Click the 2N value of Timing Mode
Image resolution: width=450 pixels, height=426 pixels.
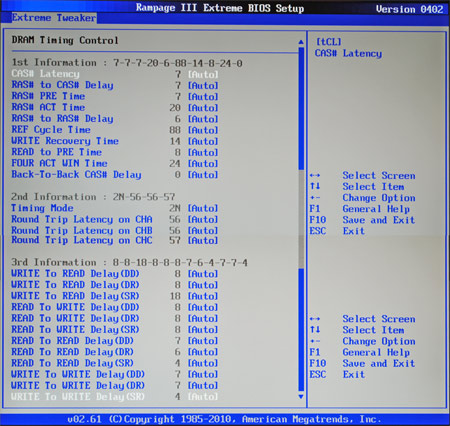175,208
